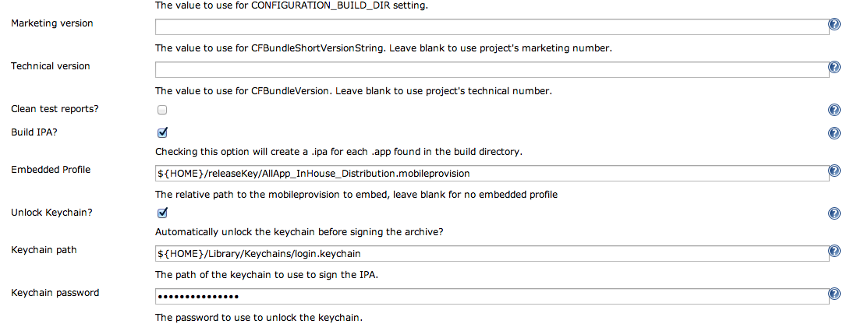Click the Clean test reports? label

click(x=60, y=108)
